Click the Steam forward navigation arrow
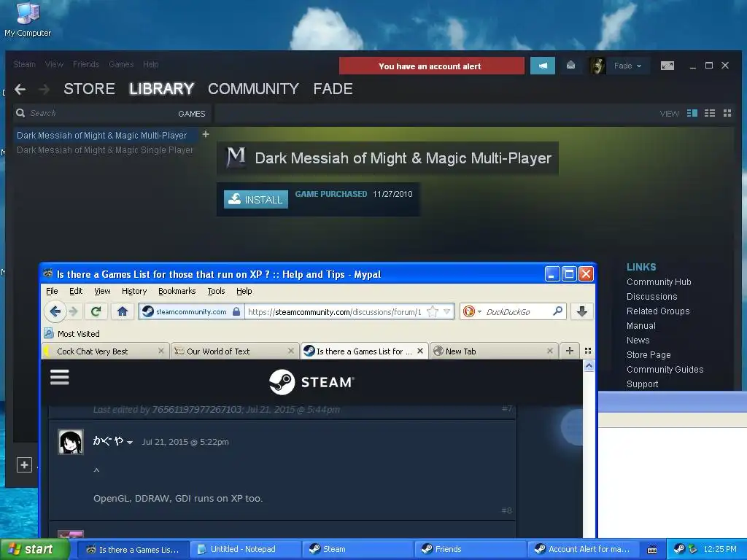 [44, 89]
